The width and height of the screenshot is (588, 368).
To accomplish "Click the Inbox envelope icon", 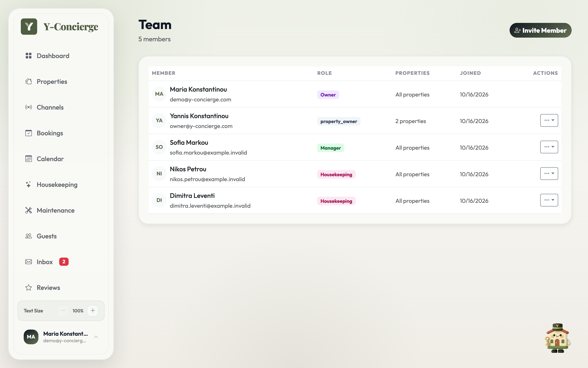I will point(29,262).
